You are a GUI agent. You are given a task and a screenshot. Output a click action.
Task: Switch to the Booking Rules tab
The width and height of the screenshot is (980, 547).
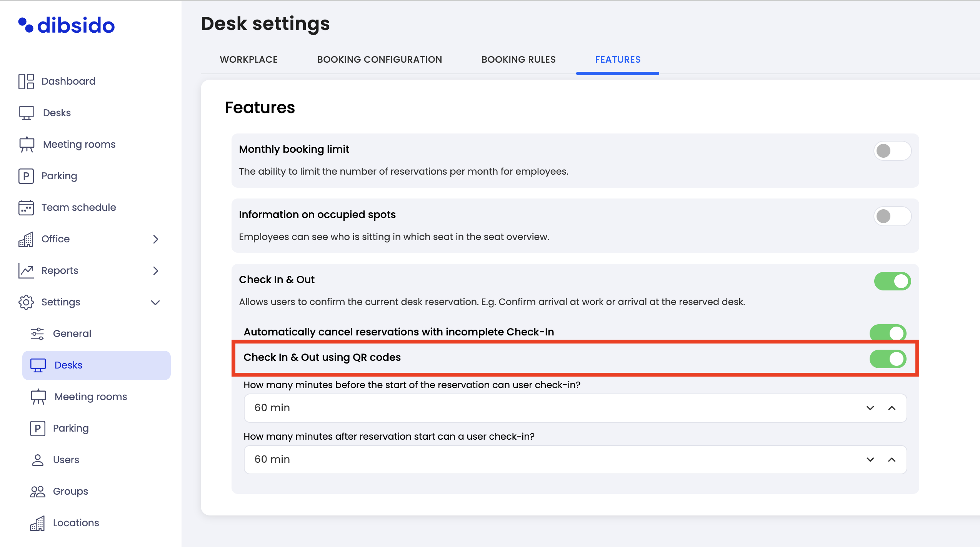tap(518, 60)
